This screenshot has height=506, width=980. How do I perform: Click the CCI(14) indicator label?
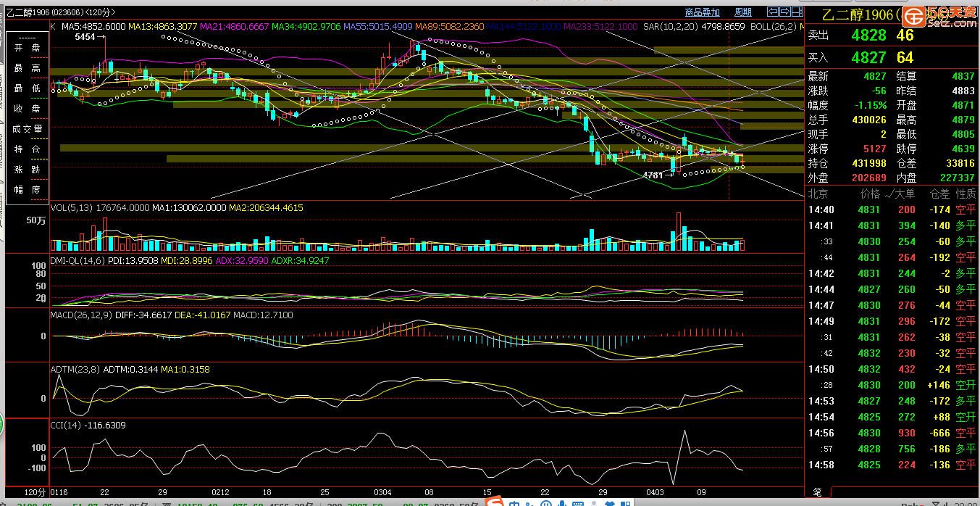[66, 426]
